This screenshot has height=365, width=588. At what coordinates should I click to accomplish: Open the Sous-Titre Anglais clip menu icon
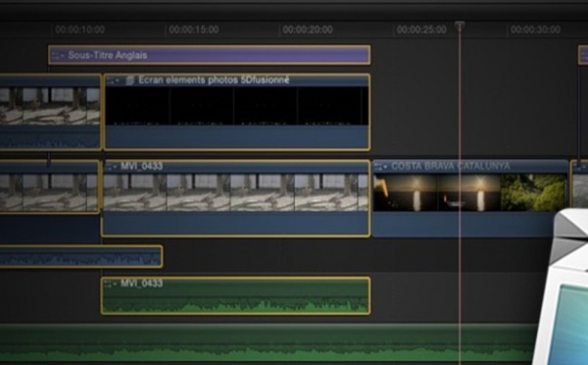tap(58, 56)
